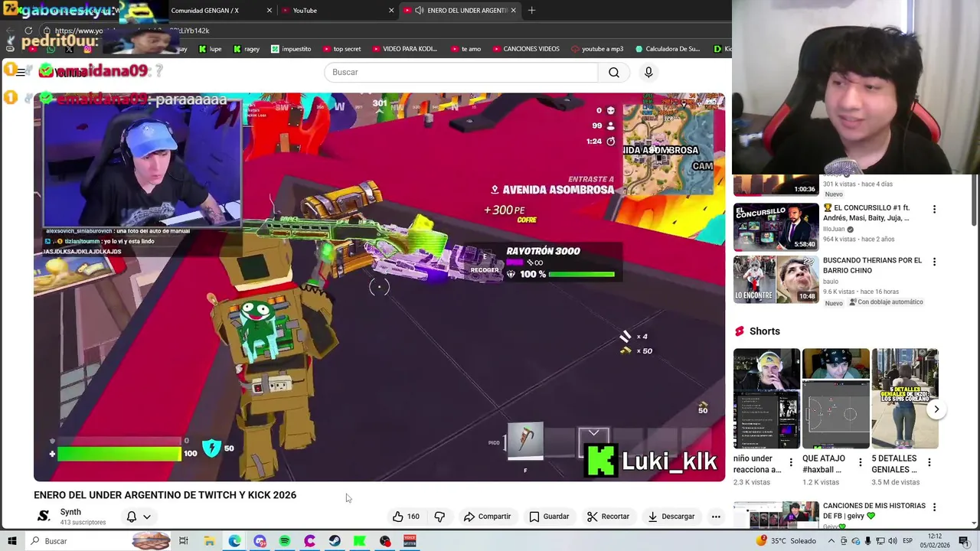
Task: Open the te amo bookmark
Action: click(x=465, y=49)
